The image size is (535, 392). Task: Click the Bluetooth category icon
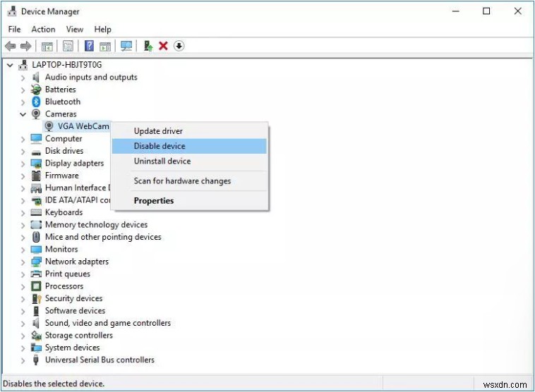(36, 102)
